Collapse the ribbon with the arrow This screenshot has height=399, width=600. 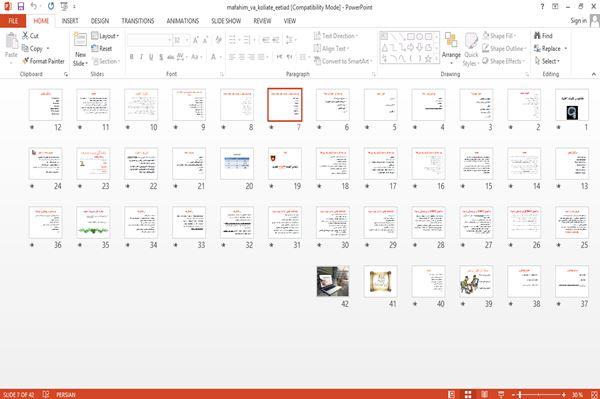593,74
